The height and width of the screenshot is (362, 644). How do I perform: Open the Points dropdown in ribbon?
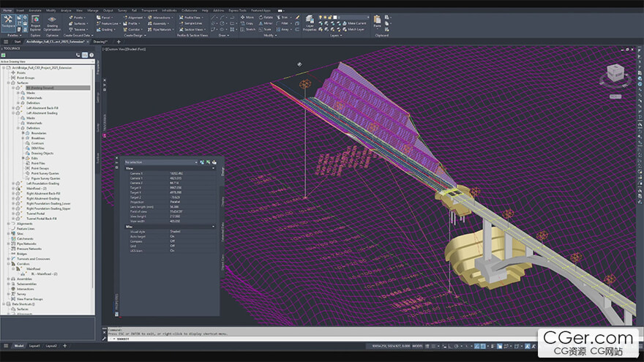(76, 18)
